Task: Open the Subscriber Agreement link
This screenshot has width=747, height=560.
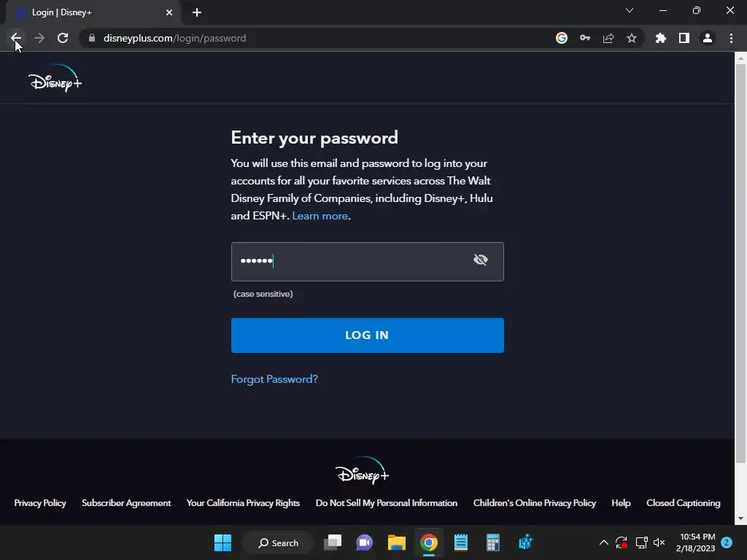Action: click(126, 503)
